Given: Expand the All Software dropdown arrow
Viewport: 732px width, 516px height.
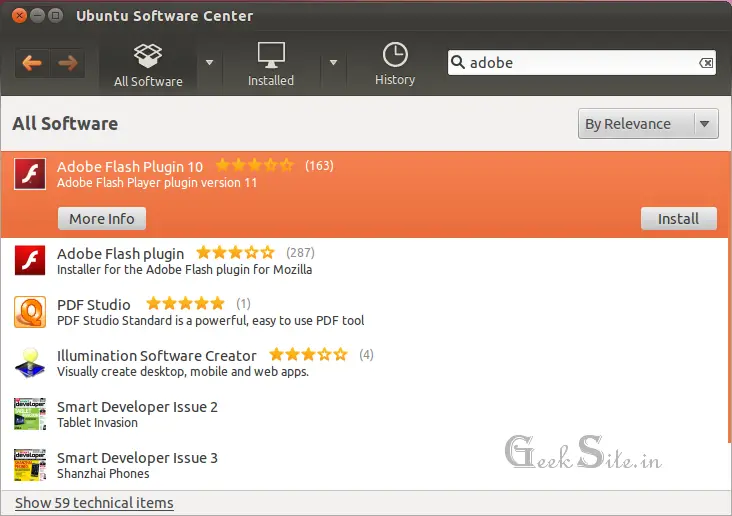Looking at the screenshot, I should (x=210, y=63).
